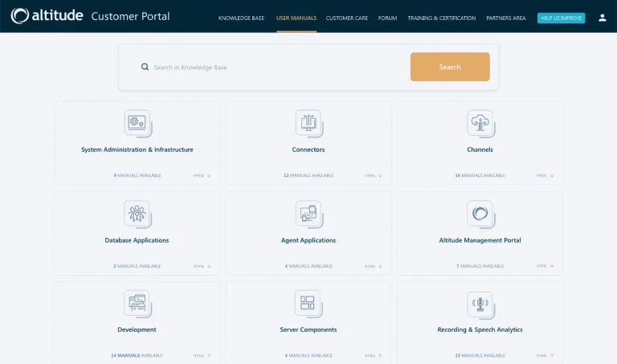The height and width of the screenshot is (364, 617).
Task: Click "9 Manuals Available" text
Action: (x=137, y=175)
